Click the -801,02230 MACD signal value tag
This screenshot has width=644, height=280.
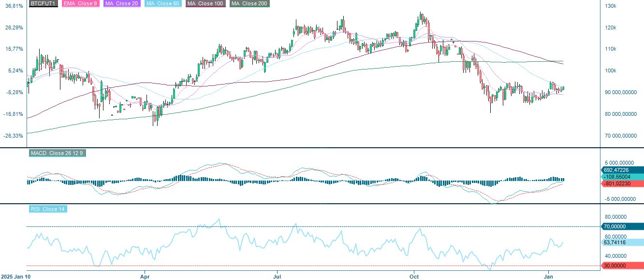pyautogui.click(x=622, y=184)
